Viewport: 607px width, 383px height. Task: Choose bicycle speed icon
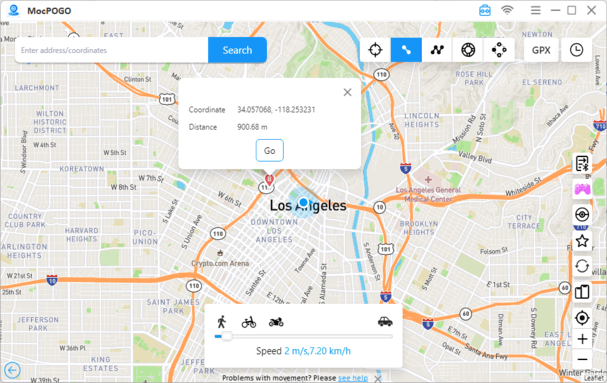[249, 322]
